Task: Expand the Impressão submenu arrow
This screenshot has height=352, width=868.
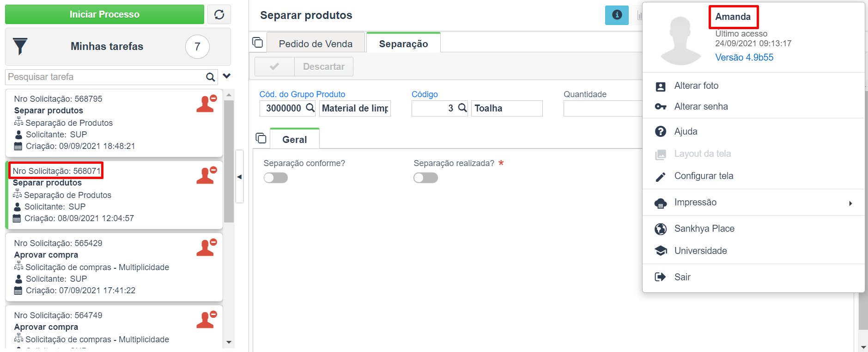Action: tap(850, 203)
